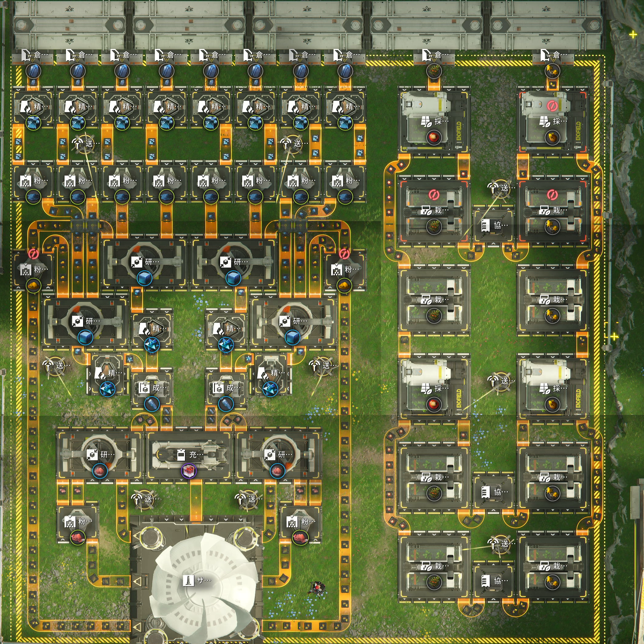644x644 pixels.
Task: Click the red flower icon on top-left harvester
Action: [434, 136]
